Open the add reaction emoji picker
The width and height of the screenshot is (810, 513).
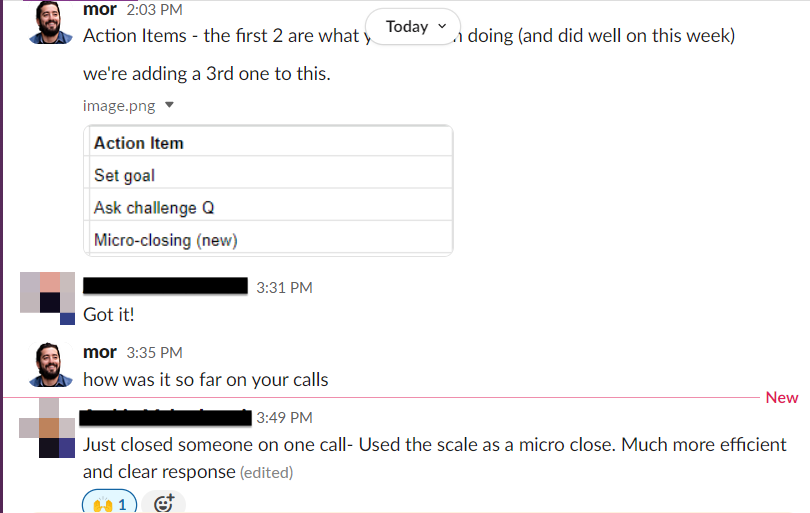point(164,503)
